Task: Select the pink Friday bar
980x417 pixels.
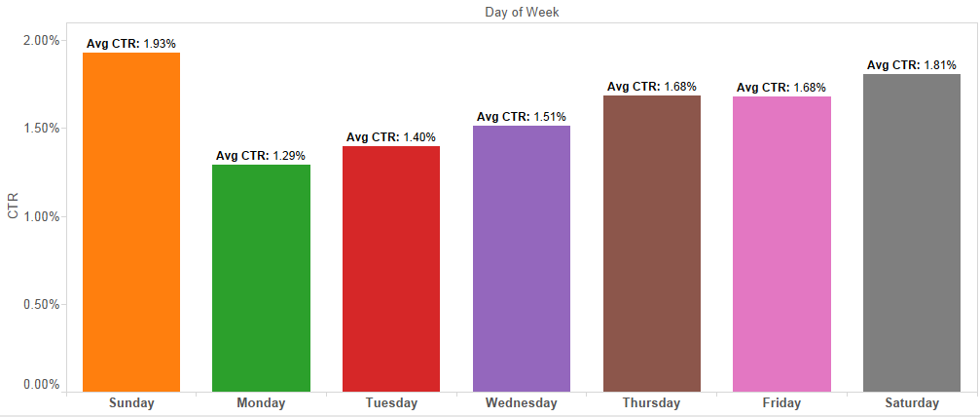Action: pos(782,244)
